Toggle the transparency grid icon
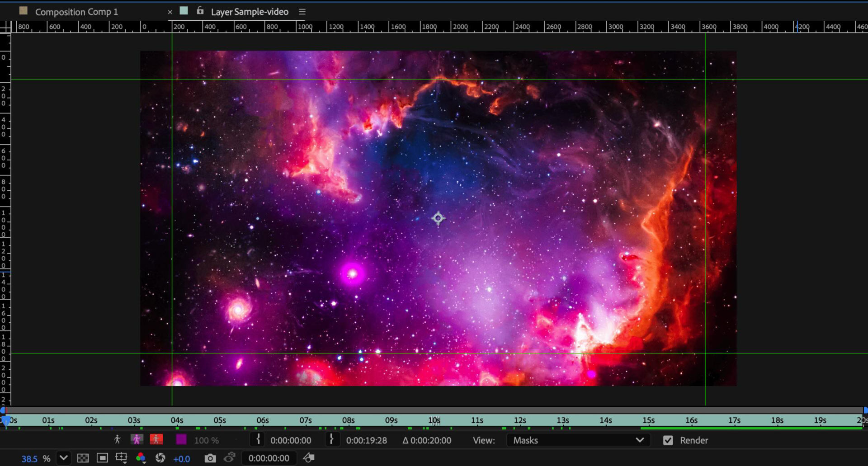 pos(83,458)
